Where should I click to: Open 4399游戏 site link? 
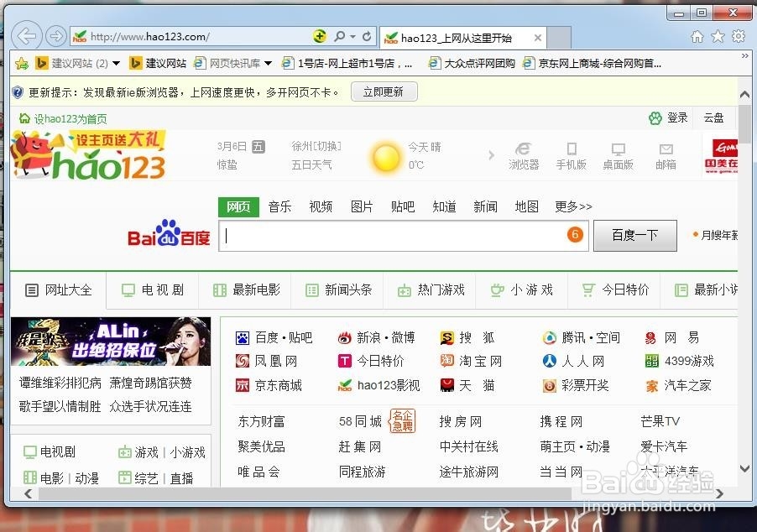tap(679, 361)
